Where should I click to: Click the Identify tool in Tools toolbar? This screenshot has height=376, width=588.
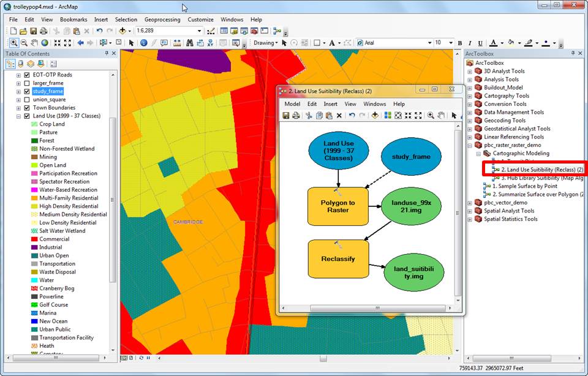[143, 43]
